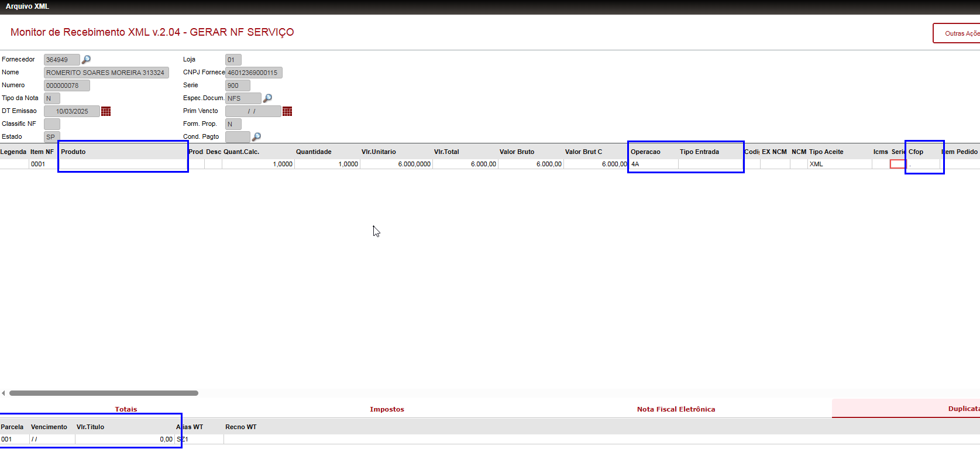Open the DT Emissao calendar picker

106,111
